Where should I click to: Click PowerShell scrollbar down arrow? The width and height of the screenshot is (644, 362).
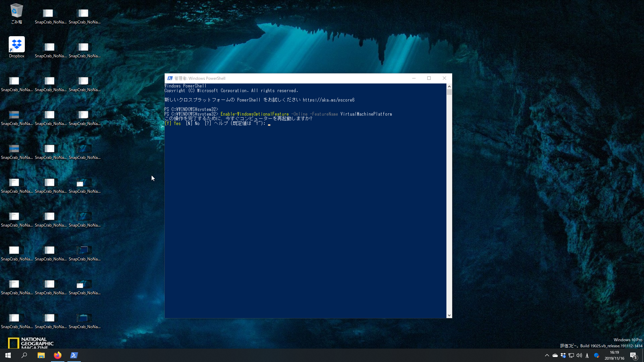click(x=449, y=315)
